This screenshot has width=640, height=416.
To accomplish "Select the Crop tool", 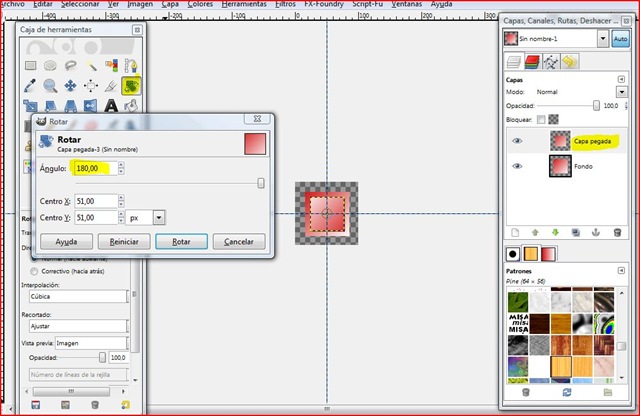I will coord(111,86).
